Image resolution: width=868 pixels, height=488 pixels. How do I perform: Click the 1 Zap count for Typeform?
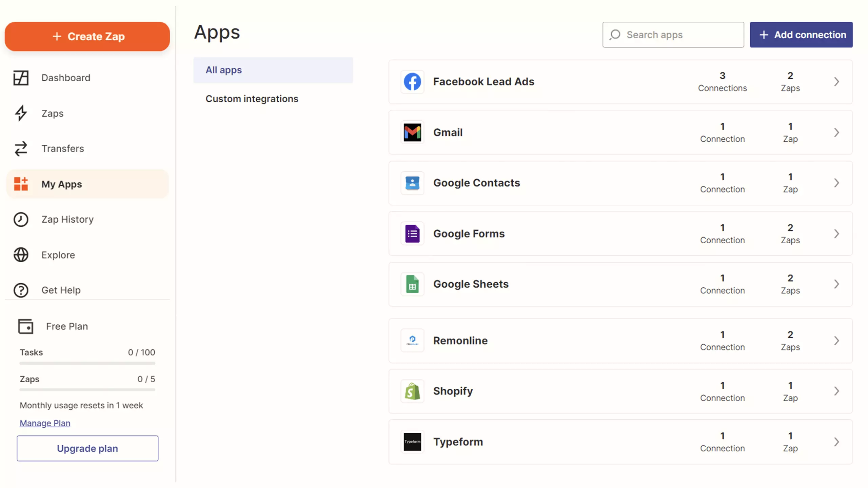click(x=790, y=442)
